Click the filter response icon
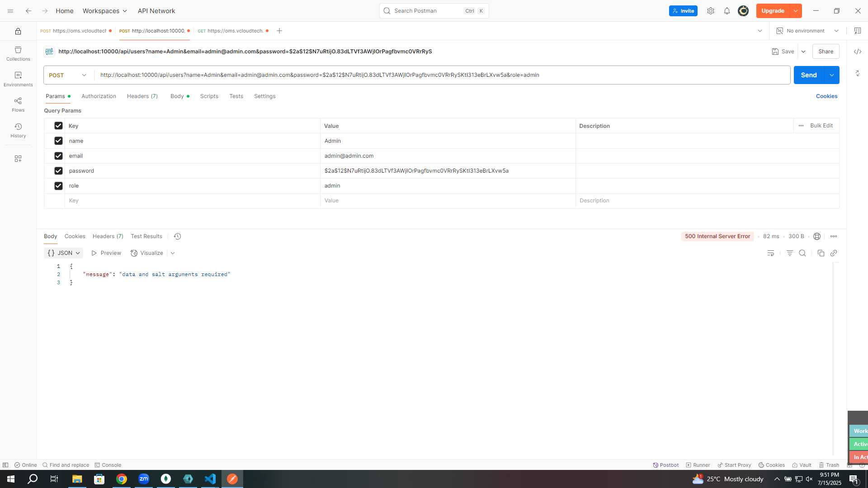 (x=790, y=253)
